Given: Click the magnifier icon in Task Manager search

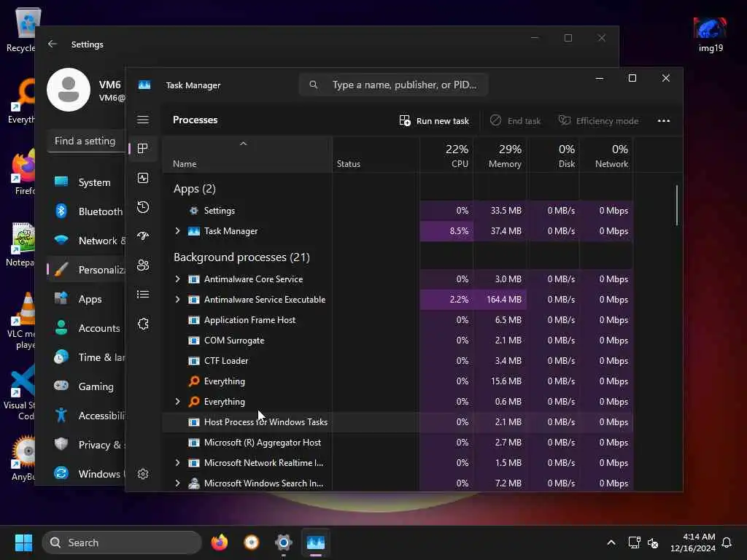Looking at the screenshot, I should [314, 85].
